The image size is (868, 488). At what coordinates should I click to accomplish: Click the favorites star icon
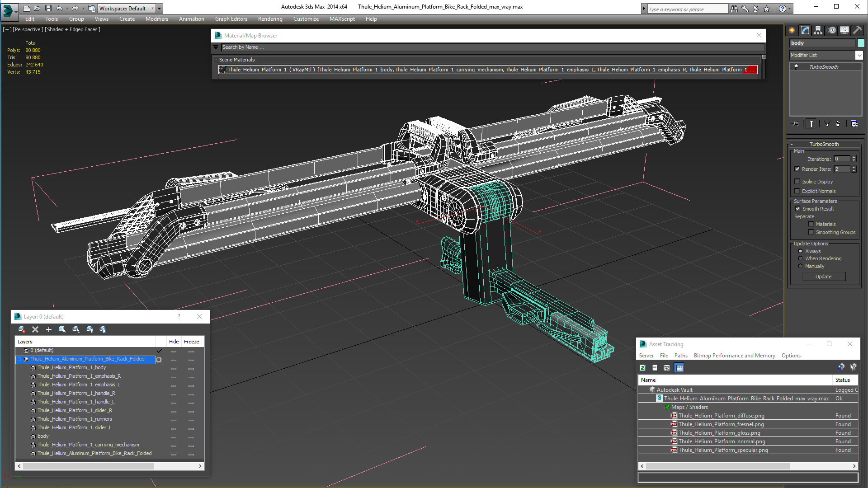coord(767,9)
